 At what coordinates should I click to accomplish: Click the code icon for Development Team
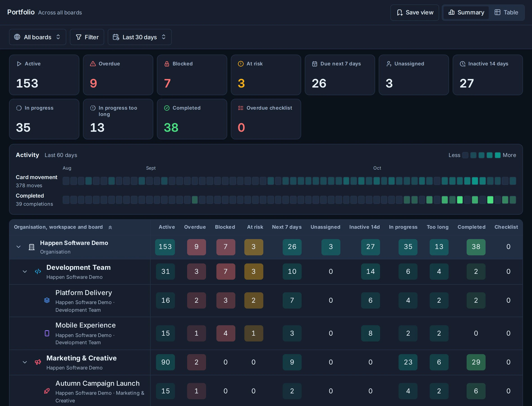pos(38,271)
